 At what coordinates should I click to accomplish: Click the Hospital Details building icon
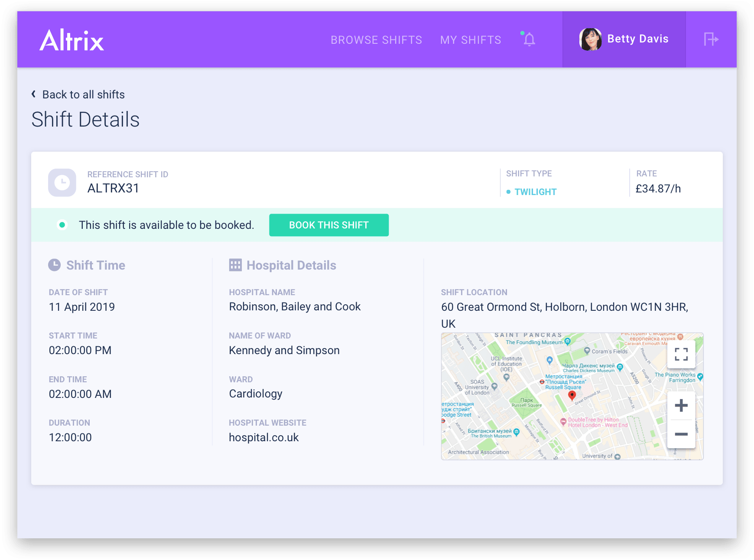point(235,265)
